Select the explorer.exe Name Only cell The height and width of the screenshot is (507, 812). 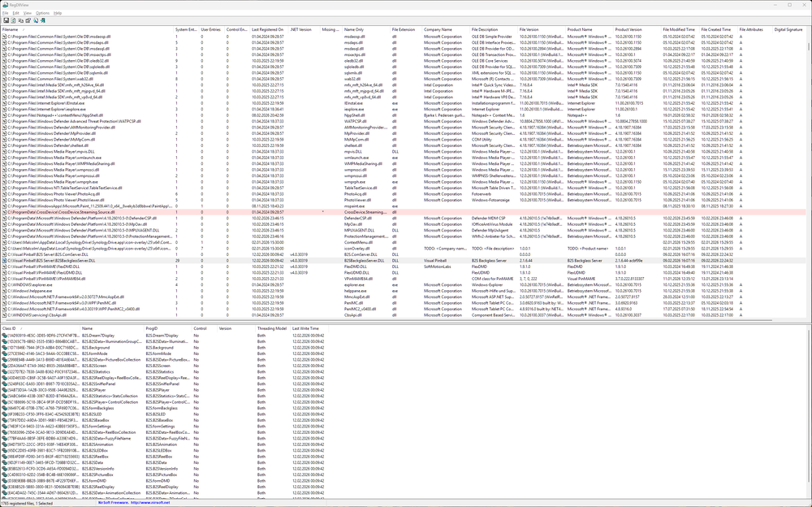click(x=355, y=284)
